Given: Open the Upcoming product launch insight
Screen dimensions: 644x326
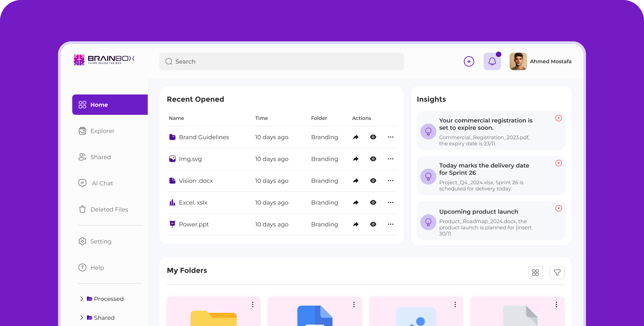Looking at the screenshot, I should pos(491,221).
